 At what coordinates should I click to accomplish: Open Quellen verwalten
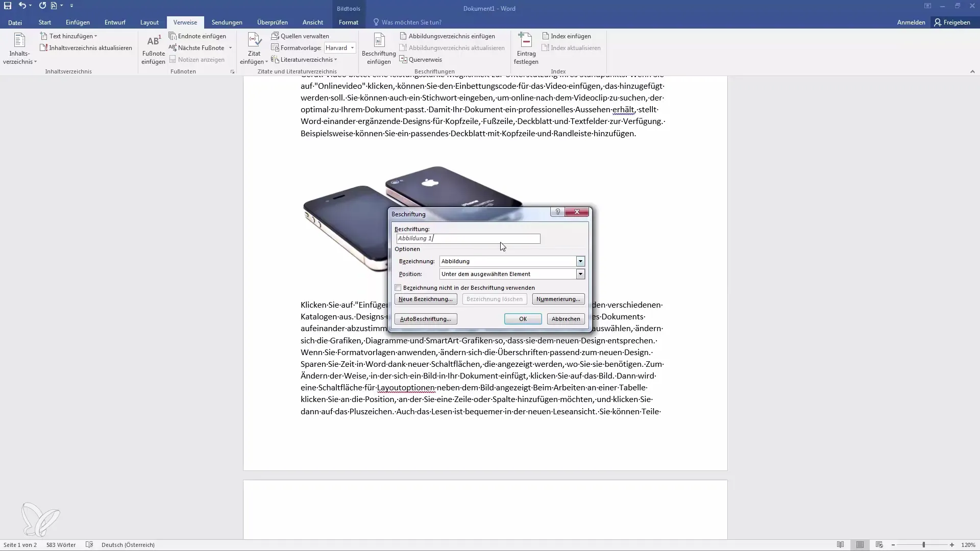[x=300, y=36]
